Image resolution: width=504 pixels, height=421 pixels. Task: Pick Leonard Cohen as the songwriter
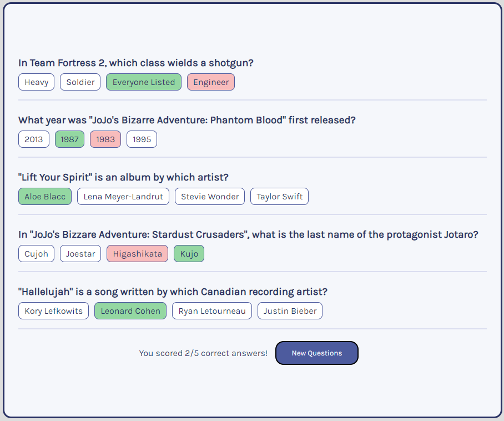pyautogui.click(x=130, y=311)
